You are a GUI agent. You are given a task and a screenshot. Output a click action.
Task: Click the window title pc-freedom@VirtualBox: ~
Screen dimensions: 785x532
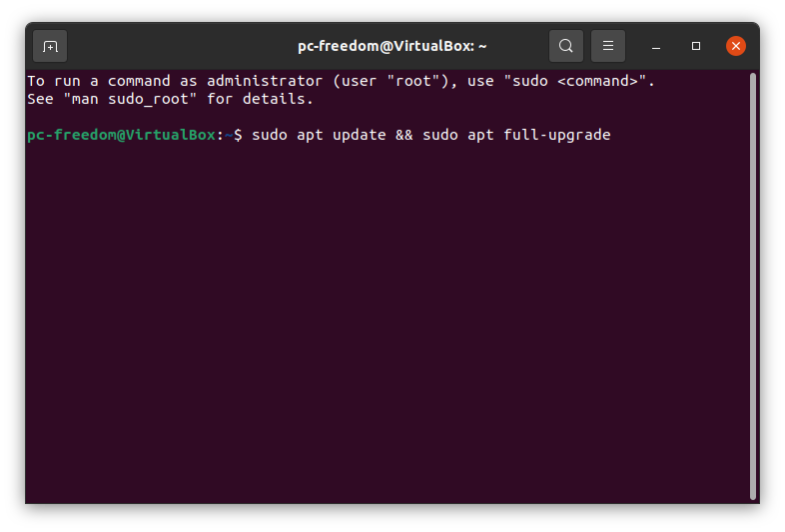pyautogui.click(x=392, y=46)
